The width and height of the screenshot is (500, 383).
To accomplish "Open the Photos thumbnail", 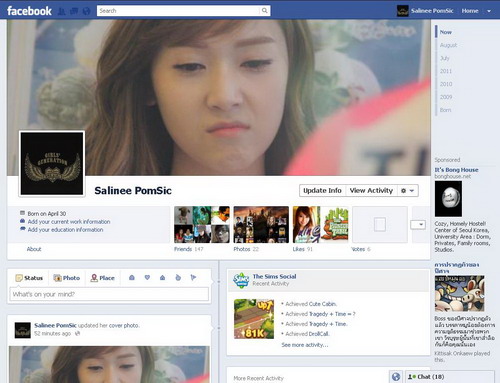I will [261, 224].
